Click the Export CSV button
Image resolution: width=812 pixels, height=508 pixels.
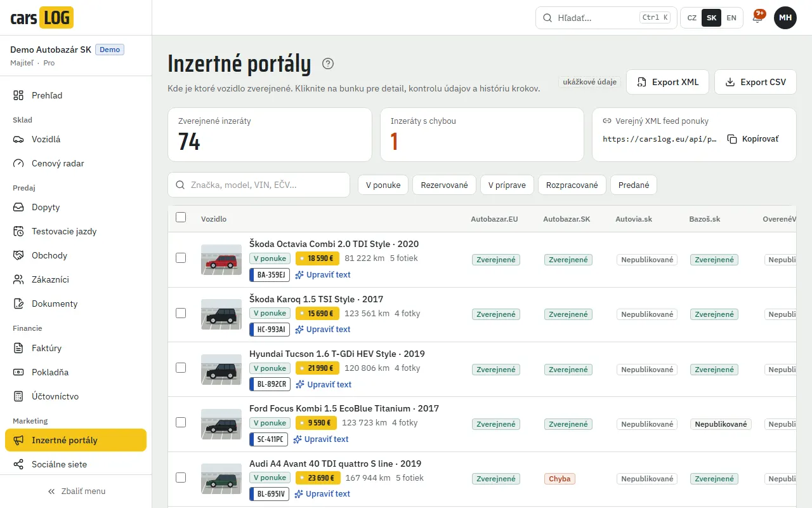pos(756,82)
